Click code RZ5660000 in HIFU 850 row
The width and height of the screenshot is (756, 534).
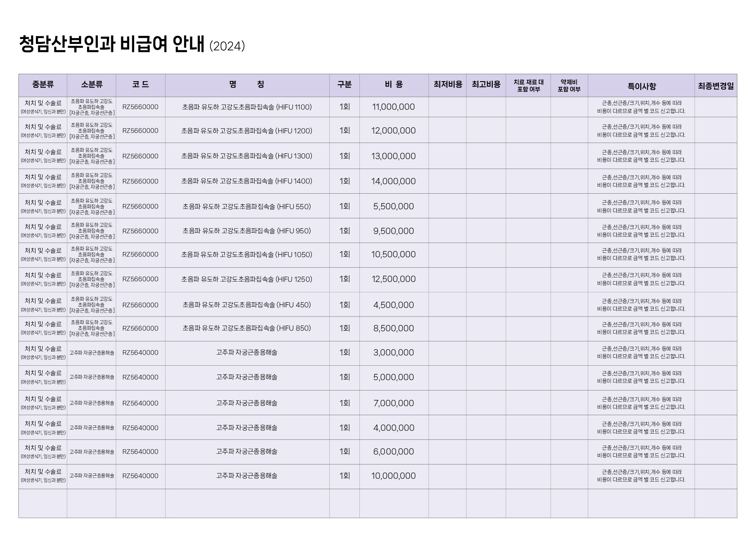[140, 328]
